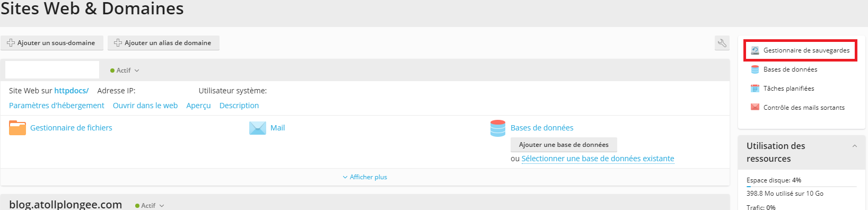This screenshot has height=210, width=868.
Task: Click the Espace disque usage bar
Action: pyautogui.click(x=802, y=186)
